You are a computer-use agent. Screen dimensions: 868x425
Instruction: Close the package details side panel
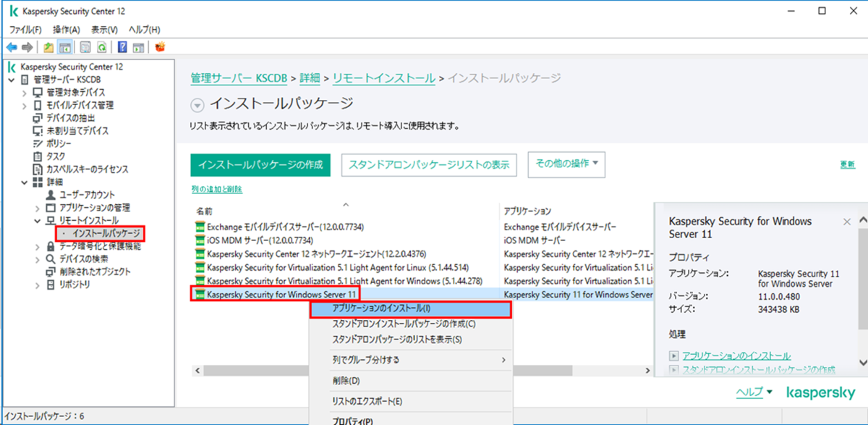[x=847, y=222]
